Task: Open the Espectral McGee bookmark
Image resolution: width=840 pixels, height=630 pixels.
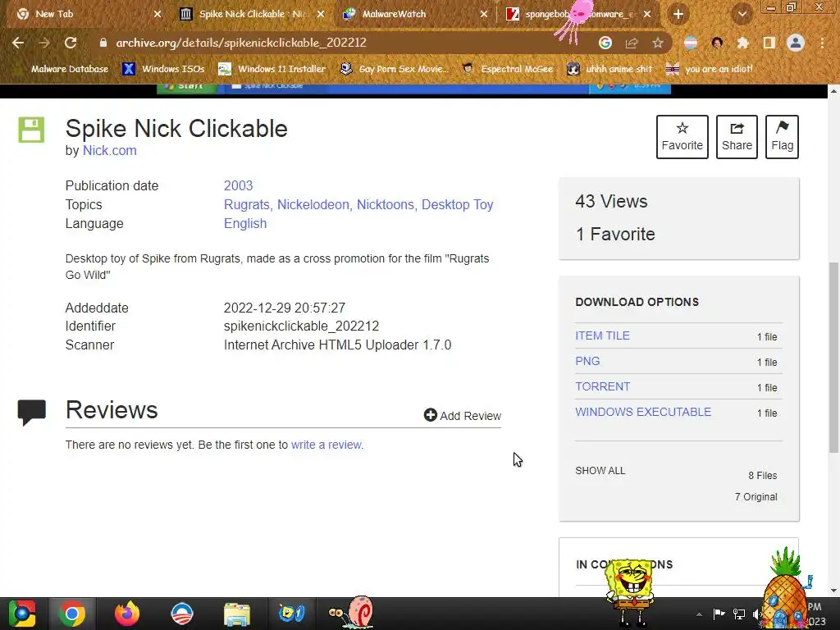Action: pyautogui.click(x=507, y=69)
